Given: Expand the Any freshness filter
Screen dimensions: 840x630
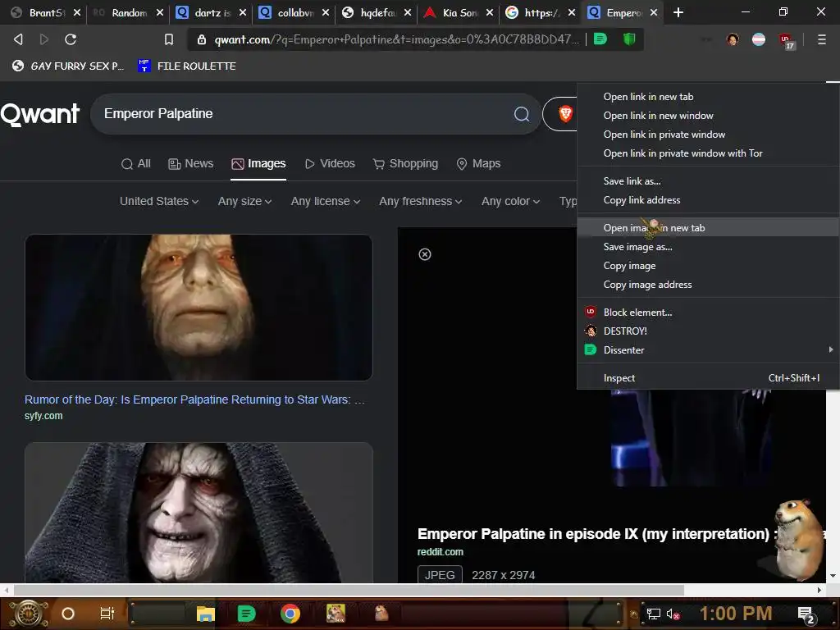Looking at the screenshot, I should coord(420,202).
